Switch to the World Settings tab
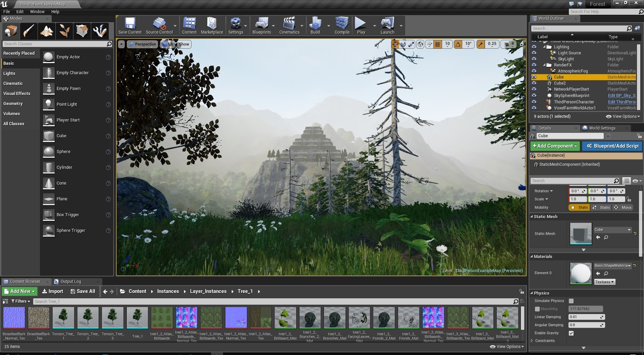The height and width of the screenshot is (355, 644). (602, 128)
